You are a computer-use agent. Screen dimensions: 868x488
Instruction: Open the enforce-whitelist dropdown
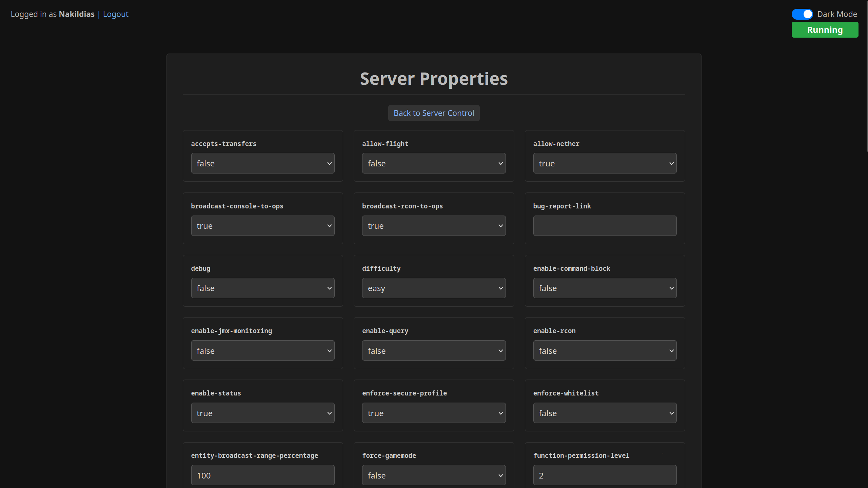(605, 413)
